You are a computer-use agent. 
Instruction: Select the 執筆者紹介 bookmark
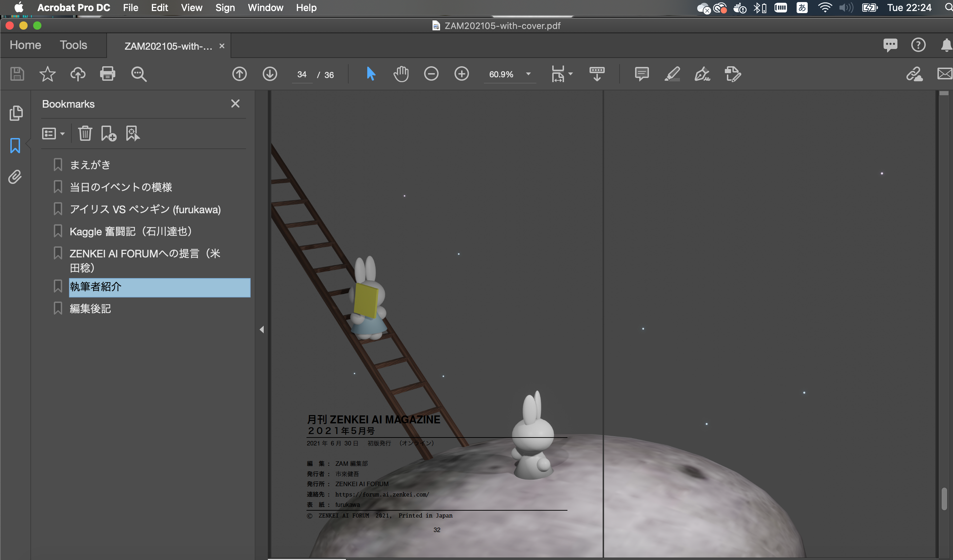pyautogui.click(x=159, y=287)
